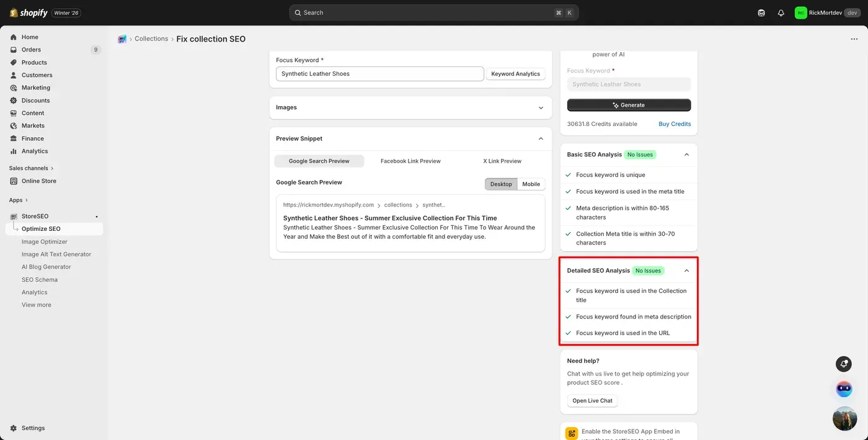Open StoreSEO Analytics submenu item
The width and height of the screenshot is (868, 440).
pos(35,292)
